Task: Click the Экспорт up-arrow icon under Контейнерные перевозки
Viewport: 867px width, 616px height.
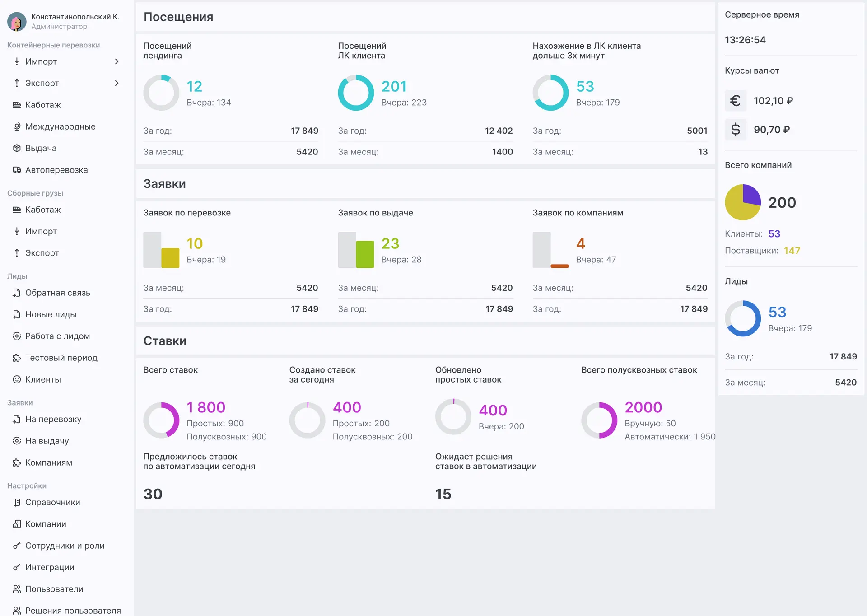Action: tap(17, 83)
